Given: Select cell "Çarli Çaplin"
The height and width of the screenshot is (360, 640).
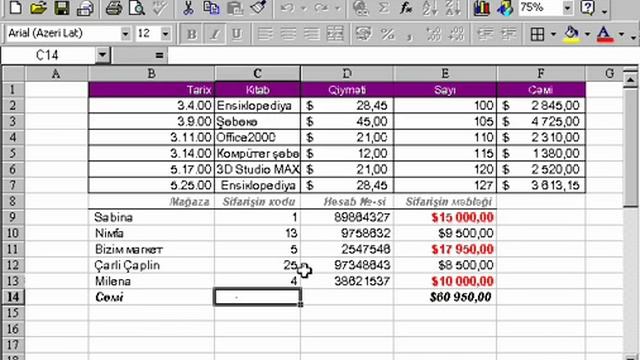Looking at the screenshot, I should point(151,265).
